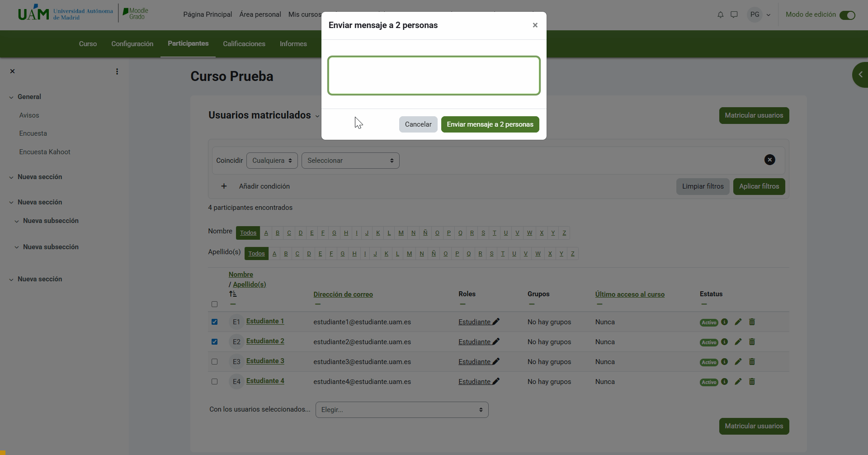Click role edit pencil for Estudiante 1

[x=496, y=322]
